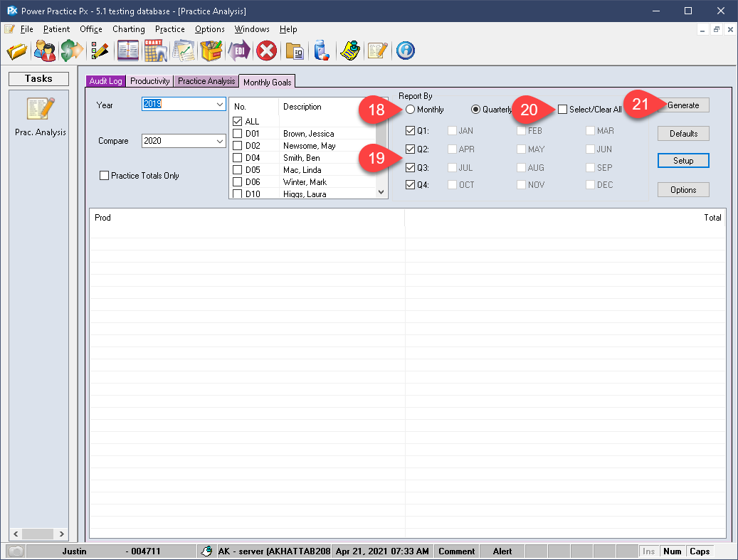Click the pill bottle prescriptions toolbar icon
The width and height of the screenshot is (738, 560).
pyautogui.click(x=322, y=51)
